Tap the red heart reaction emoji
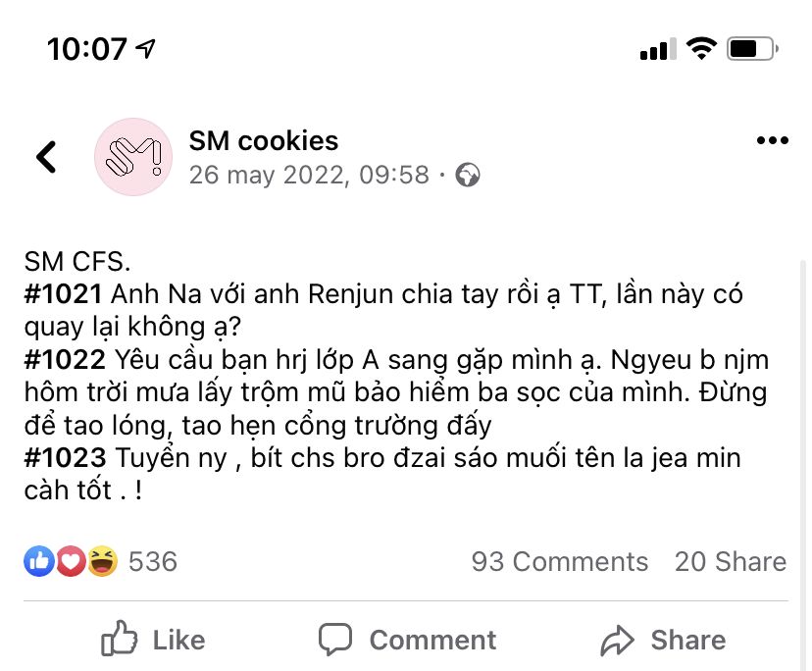This screenshot has width=812, height=671. click(x=70, y=561)
